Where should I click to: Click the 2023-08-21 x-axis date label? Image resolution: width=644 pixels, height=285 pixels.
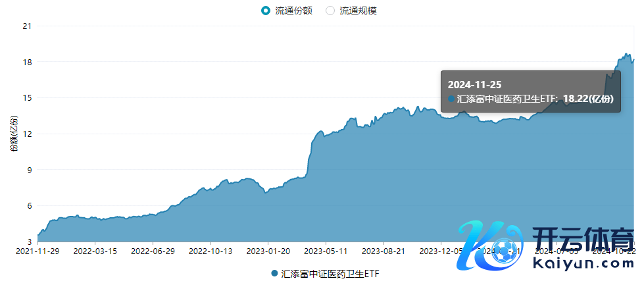(384, 251)
